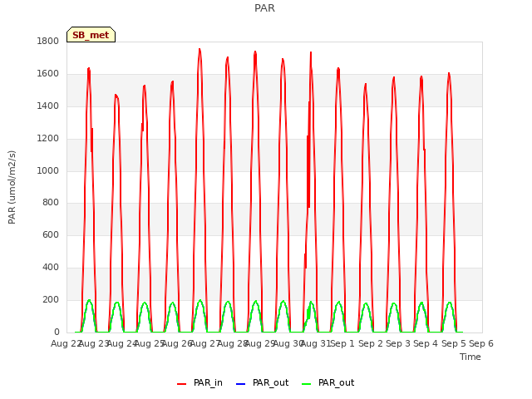532x399 pixels.
Task: Click the Aug 28 x-axis tick label
Action: pyautogui.click(x=232, y=343)
